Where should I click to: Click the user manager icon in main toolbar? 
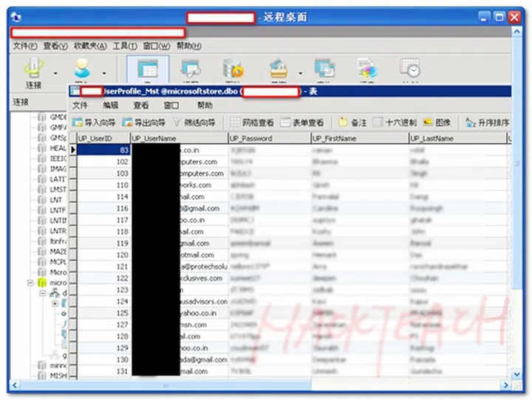(x=81, y=71)
